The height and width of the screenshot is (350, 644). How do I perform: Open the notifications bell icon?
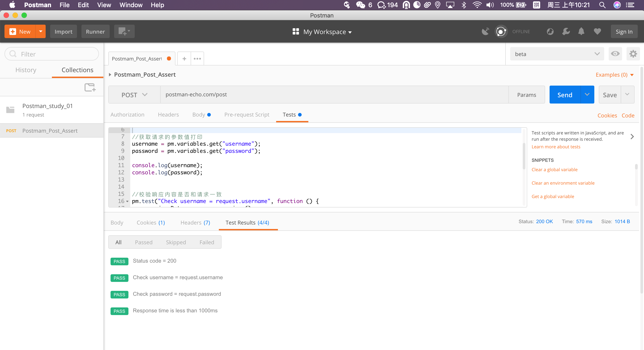click(581, 32)
